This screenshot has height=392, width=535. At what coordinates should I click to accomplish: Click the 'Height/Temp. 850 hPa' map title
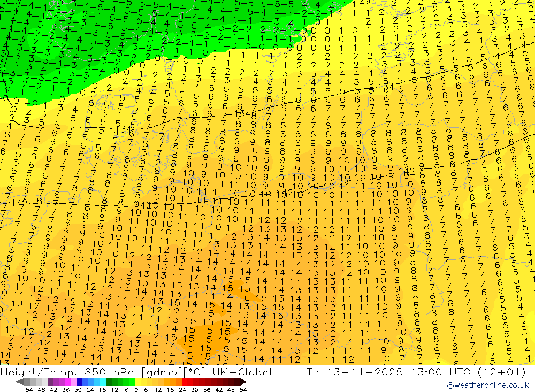tap(68, 372)
